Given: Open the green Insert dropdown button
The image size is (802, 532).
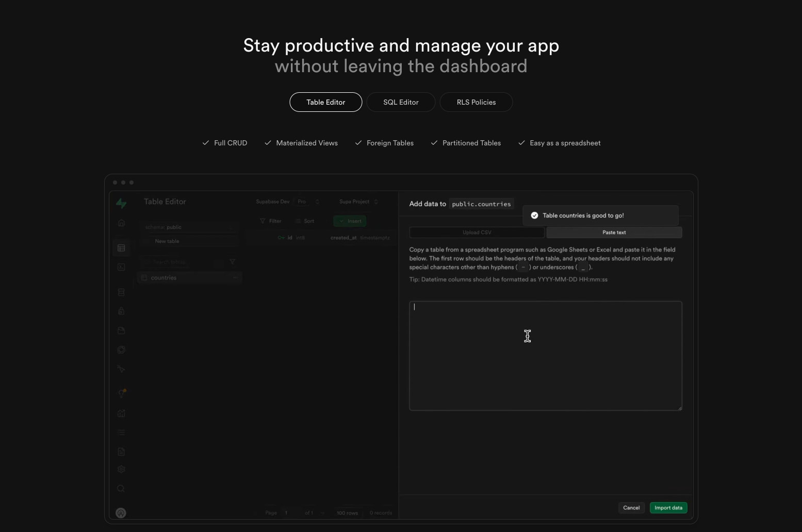Looking at the screenshot, I should pos(350,221).
